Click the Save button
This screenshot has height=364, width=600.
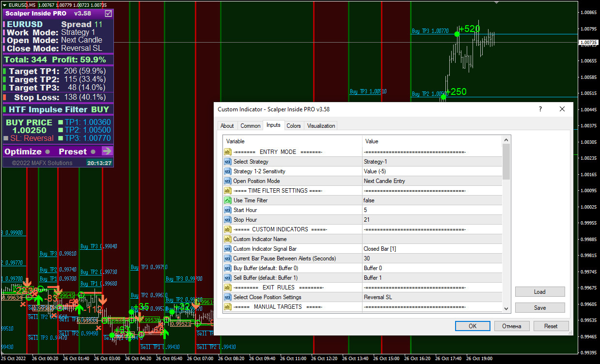click(540, 308)
